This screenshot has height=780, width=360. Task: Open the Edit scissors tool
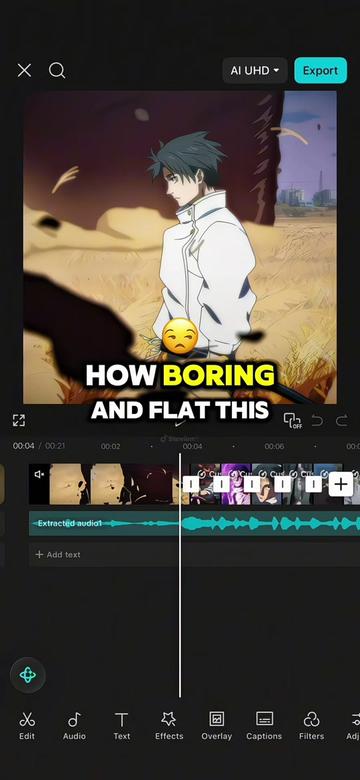(x=27, y=725)
